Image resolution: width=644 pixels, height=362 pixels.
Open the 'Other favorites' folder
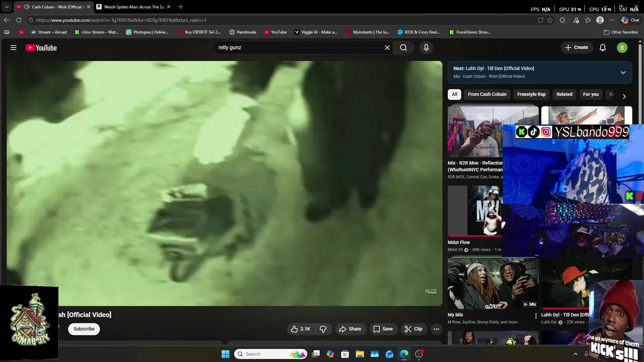(621, 32)
